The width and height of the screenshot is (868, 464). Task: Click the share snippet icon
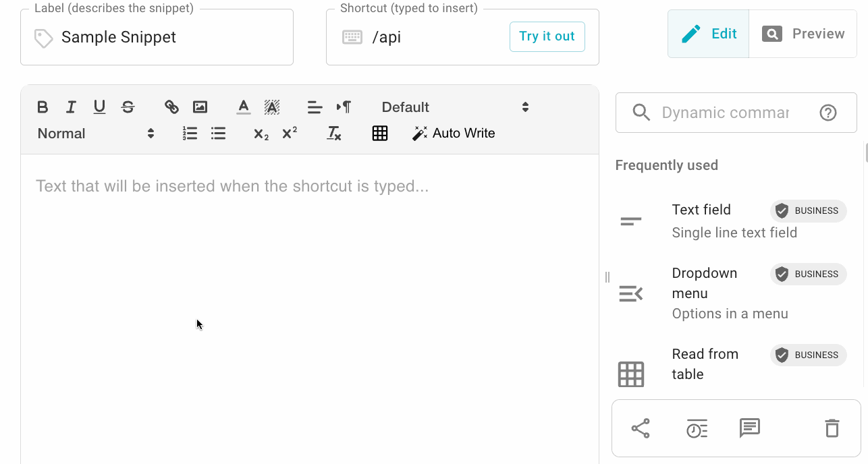640,428
